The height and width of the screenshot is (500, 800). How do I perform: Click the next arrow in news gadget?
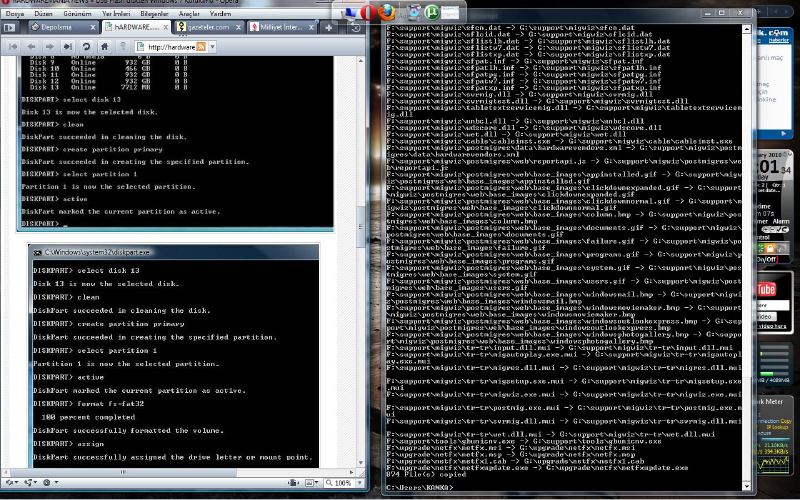tap(784, 134)
